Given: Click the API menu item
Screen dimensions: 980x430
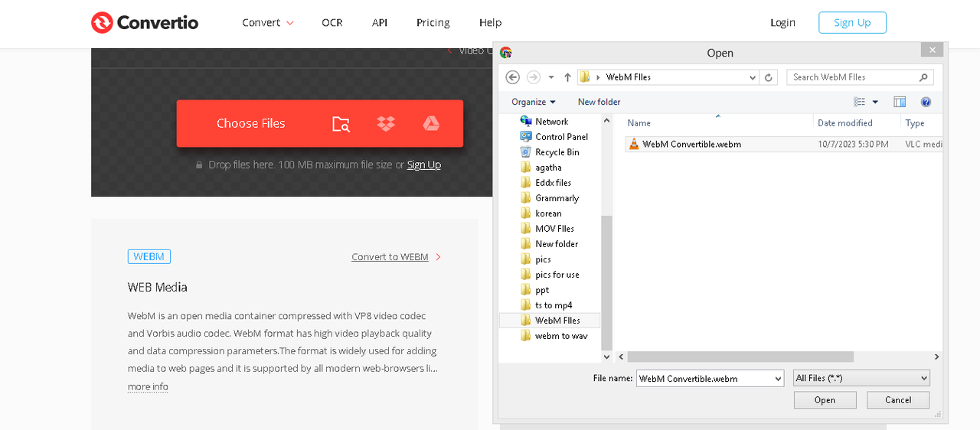Looking at the screenshot, I should point(380,23).
